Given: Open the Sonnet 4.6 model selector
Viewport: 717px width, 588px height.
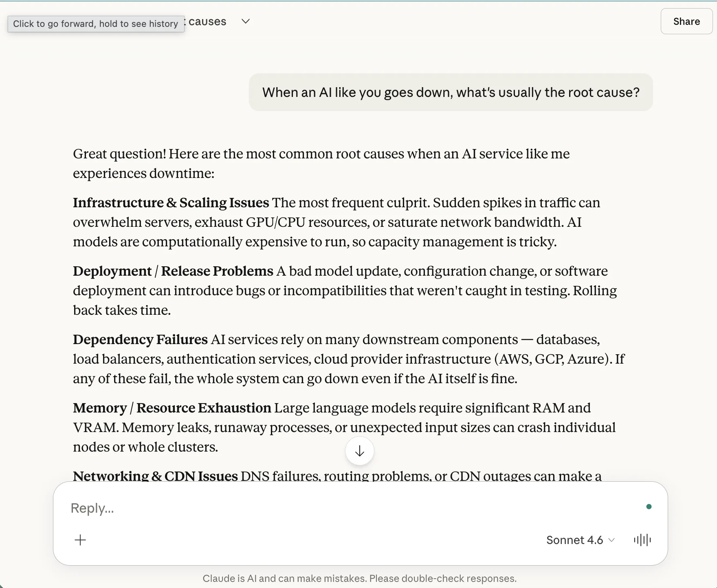Looking at the screenshot, I should pos(580,540).
